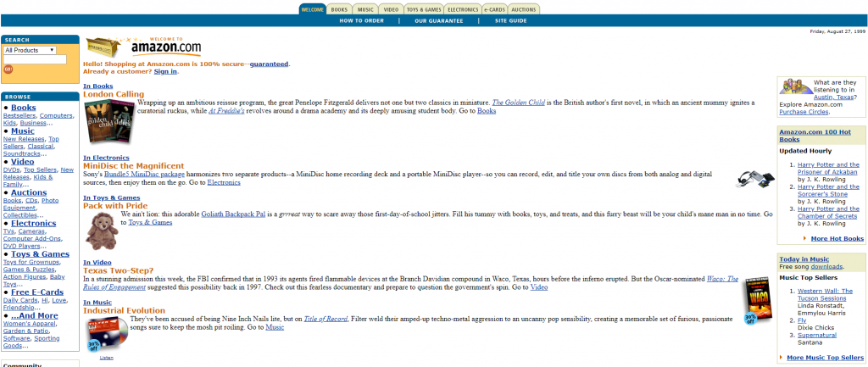The height and width of the screenshot is (367, 868).
Task: Open the e-Cards tab
Action: click(494, 9)
